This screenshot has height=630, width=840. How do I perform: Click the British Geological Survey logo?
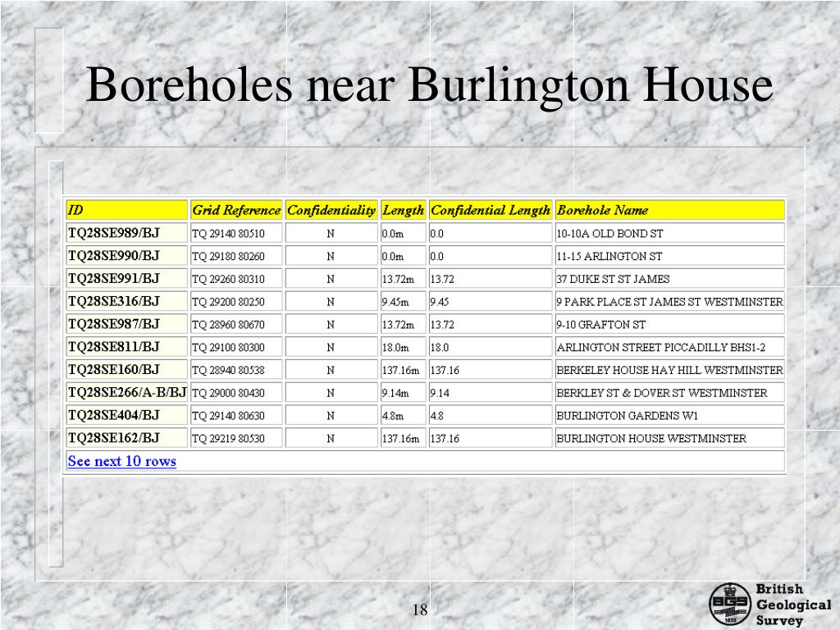(769, 605)
